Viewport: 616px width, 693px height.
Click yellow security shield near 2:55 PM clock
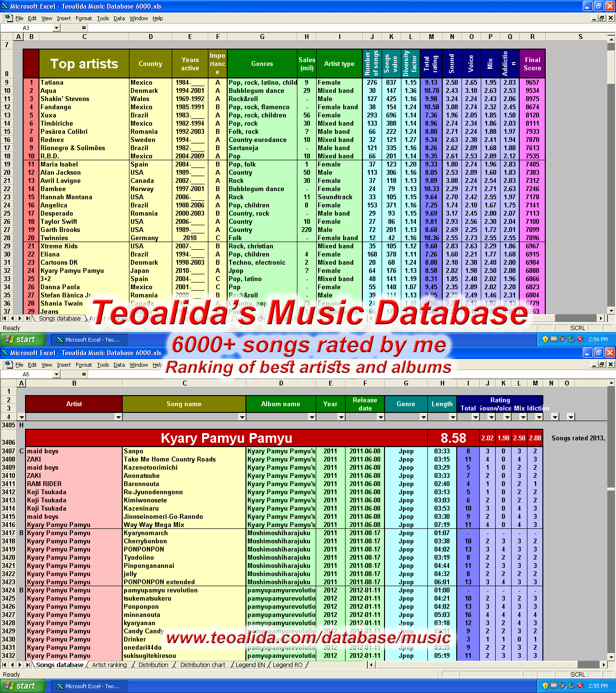[x=545, y=686]
